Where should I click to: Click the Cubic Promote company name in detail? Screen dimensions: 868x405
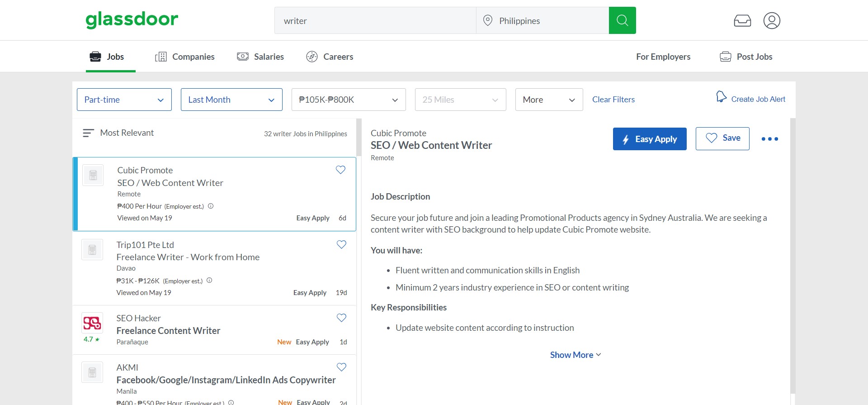(398, 133)
